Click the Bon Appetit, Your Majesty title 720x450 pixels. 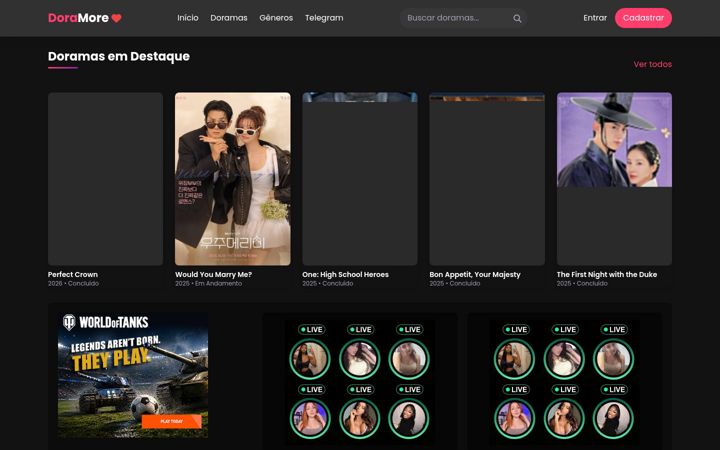coord(475,275)
